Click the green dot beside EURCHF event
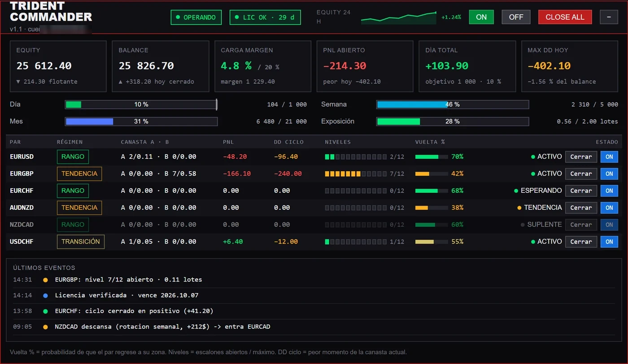628x364 pixels. click(x=45, y=311)
